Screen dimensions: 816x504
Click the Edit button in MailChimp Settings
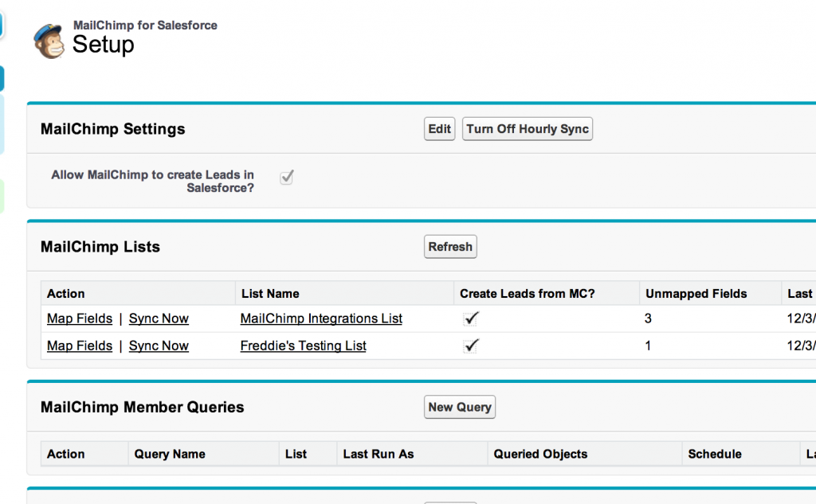pyautogui.click(x=439, y=129)
